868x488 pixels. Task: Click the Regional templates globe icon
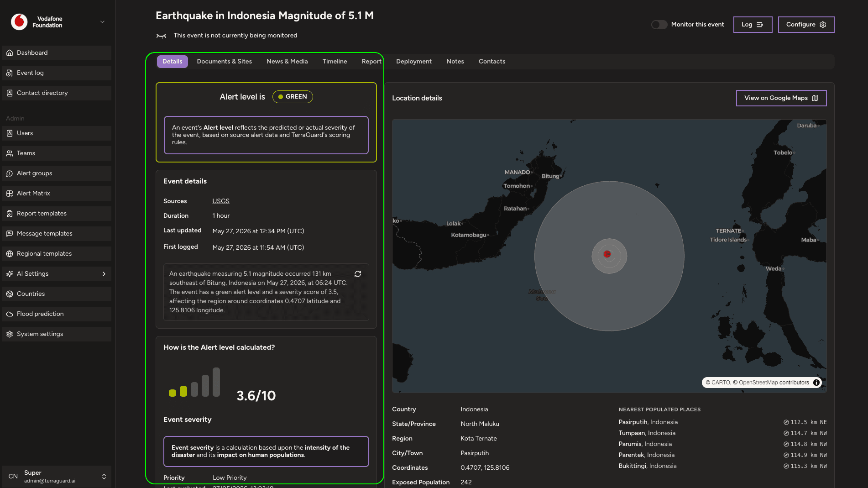pyautogui.click(x=10, y=254)
